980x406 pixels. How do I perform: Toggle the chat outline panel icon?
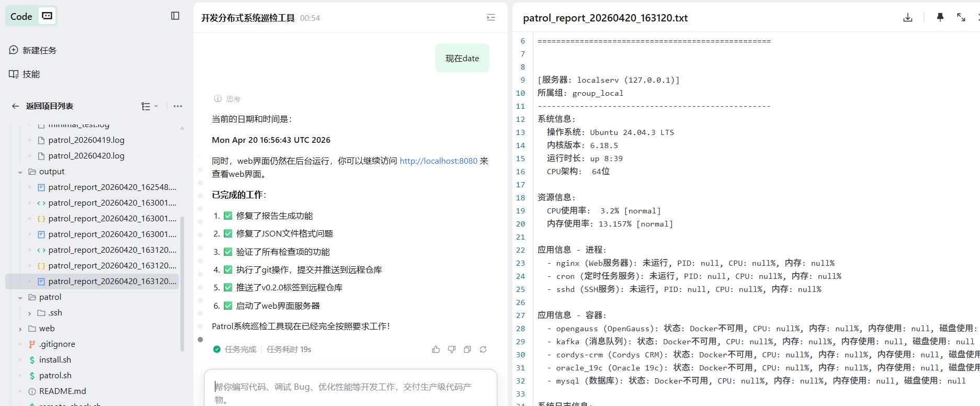pos(491,17)
